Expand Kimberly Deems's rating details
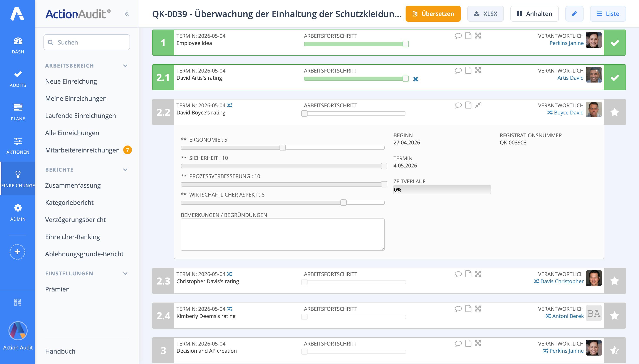 pos(478,308)
